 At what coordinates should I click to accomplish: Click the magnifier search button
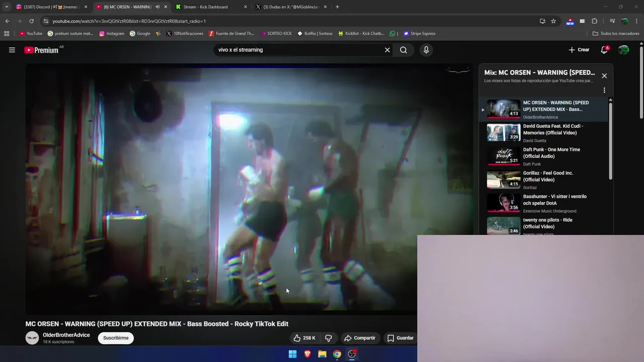[x=404, y=50]
